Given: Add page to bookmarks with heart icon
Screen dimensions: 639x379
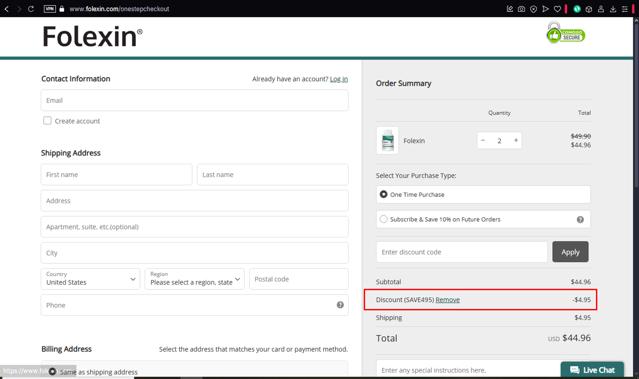Looking at the screenshot, I should [557, 9].
